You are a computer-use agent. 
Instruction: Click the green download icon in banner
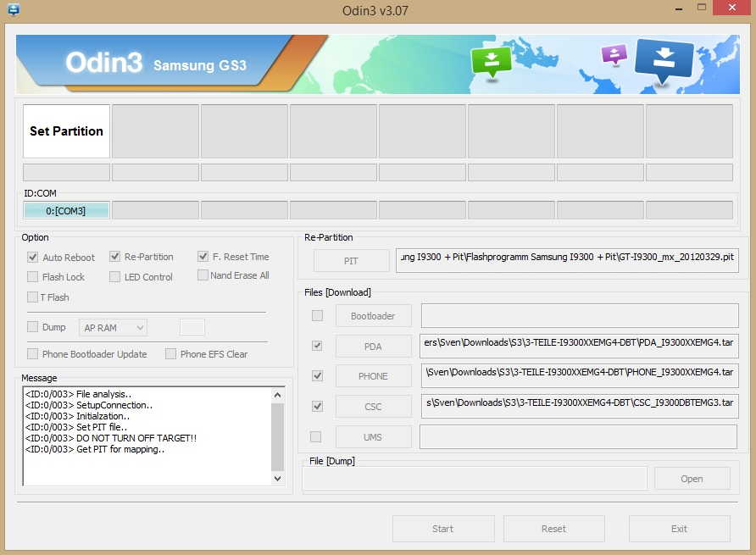click(x=492, y=62)
